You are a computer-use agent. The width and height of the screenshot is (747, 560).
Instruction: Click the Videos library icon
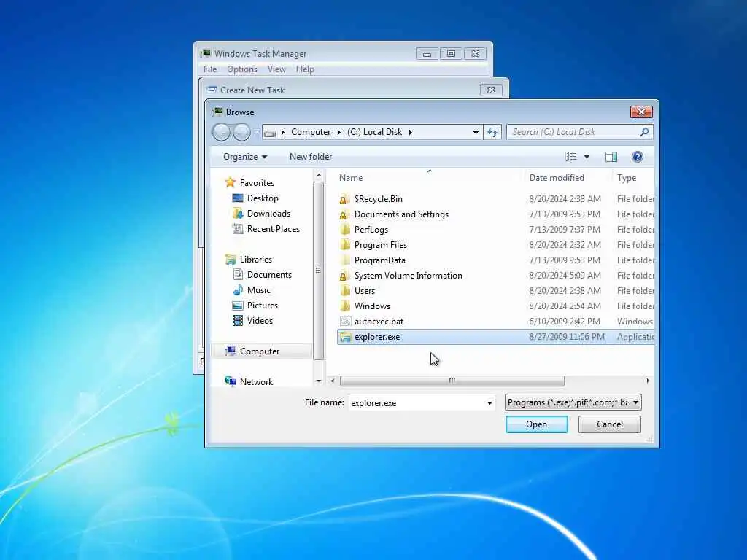pyautogui.click(x=238, y=321)
